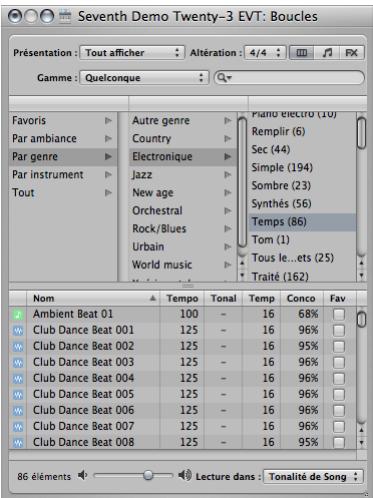Toggle favorite checkbox for Club Dance Beat 007

click(x=339, y=426)
